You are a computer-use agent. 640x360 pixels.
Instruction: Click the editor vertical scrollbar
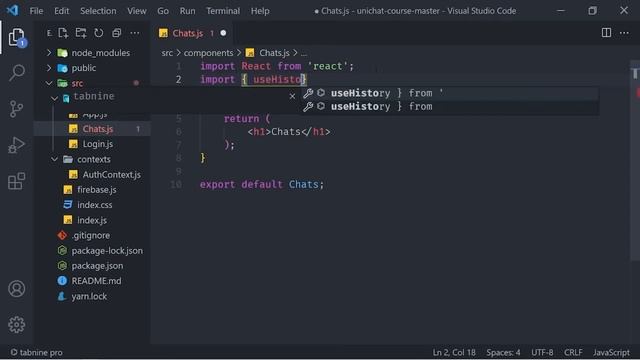tap(635, 159)
